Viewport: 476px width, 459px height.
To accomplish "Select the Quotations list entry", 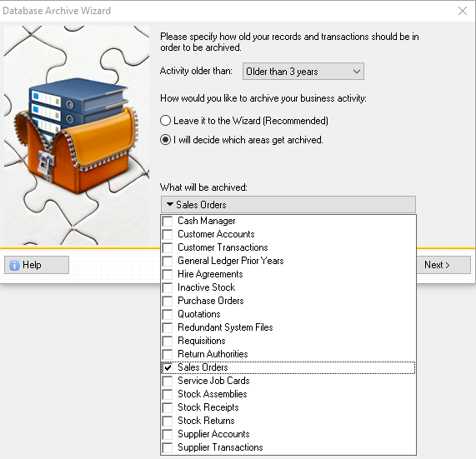I will coord(199,314).
